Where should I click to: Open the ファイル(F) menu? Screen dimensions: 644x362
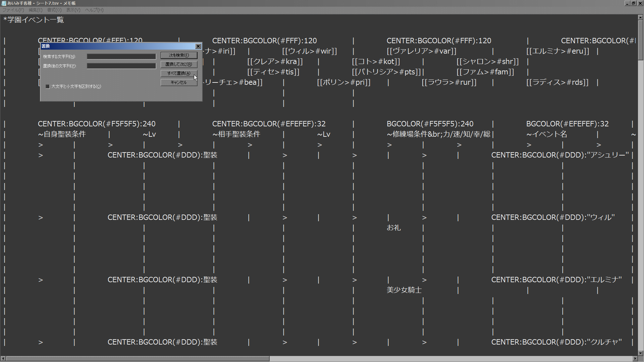click(x=13, y=10)
